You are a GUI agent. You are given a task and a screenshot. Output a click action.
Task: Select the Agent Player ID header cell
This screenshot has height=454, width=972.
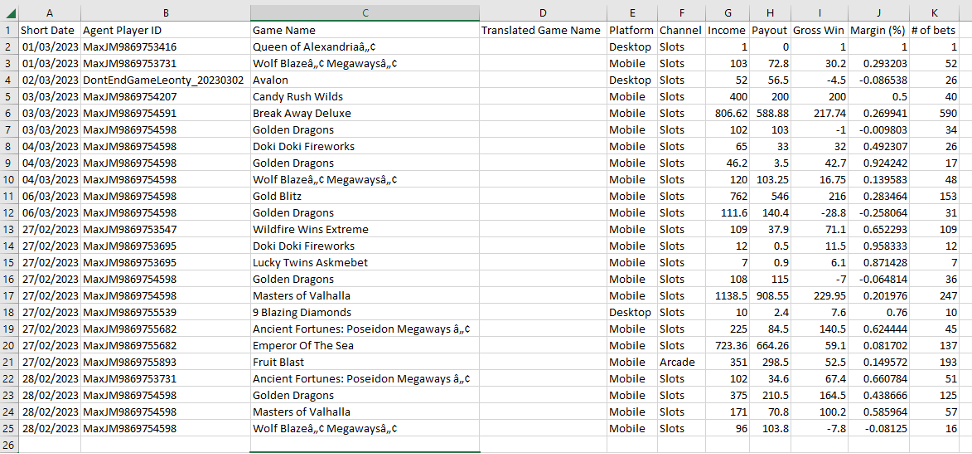(x=164, y=30)
